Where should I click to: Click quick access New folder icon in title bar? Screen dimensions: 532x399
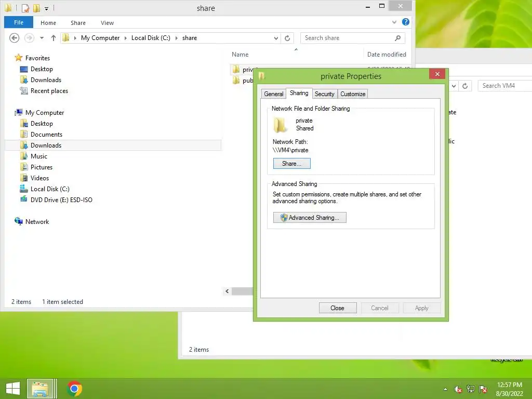coord(36,8)
